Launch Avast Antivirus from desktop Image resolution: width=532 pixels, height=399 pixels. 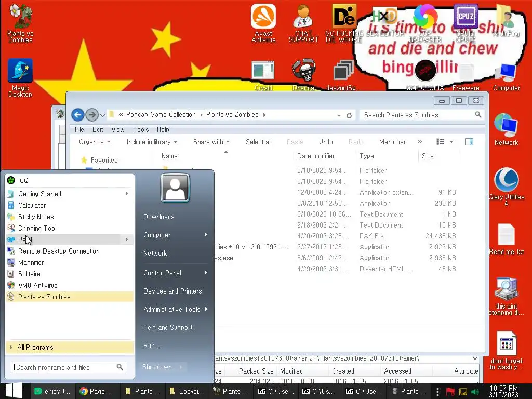[x=263, y=23]
